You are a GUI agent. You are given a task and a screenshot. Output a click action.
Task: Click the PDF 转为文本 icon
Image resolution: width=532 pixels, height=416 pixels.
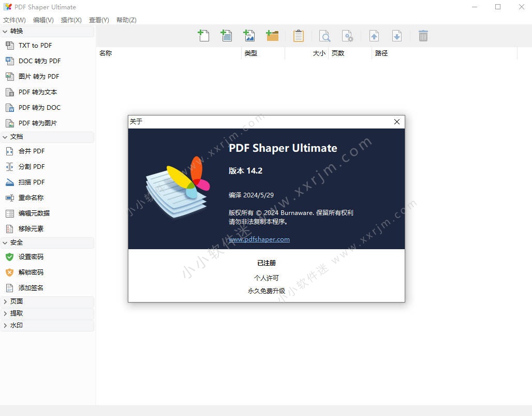(10, 92)
